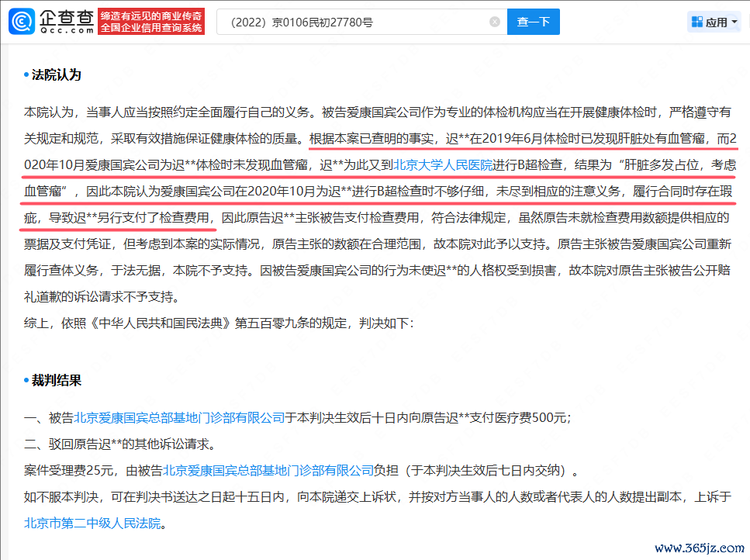Click the 应用 grid icon

click(x=697, y=22)
